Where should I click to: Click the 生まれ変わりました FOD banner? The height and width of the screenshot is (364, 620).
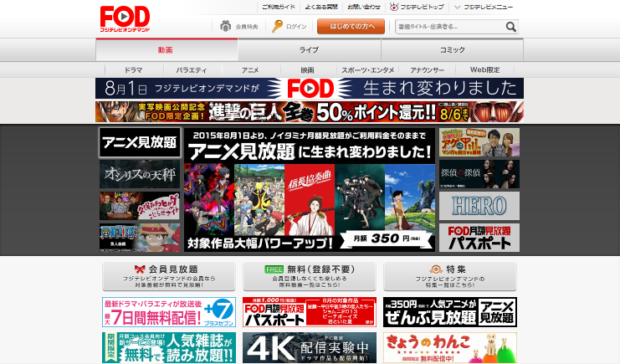pos(310,88)
